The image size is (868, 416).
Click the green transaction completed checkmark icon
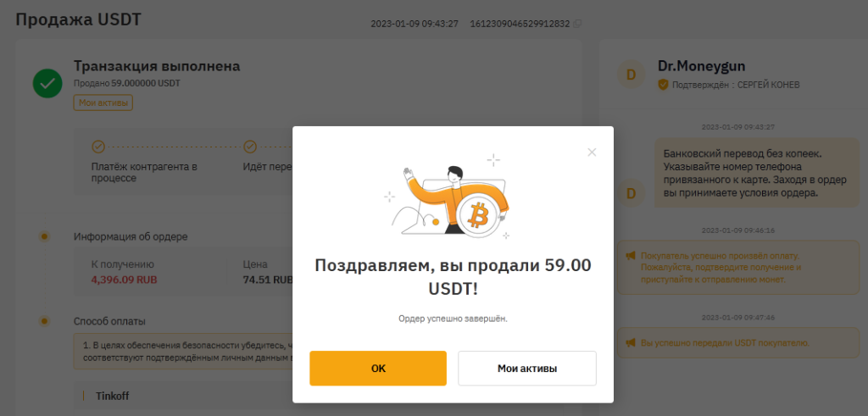(x=47, y=84)
